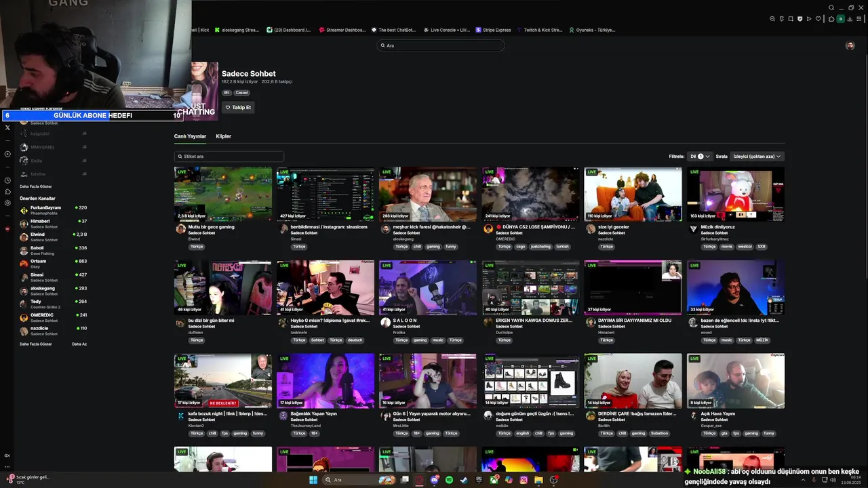Click the Etiket ara tag search field
This screenshot has width=868, height=488.
(229, 156)
